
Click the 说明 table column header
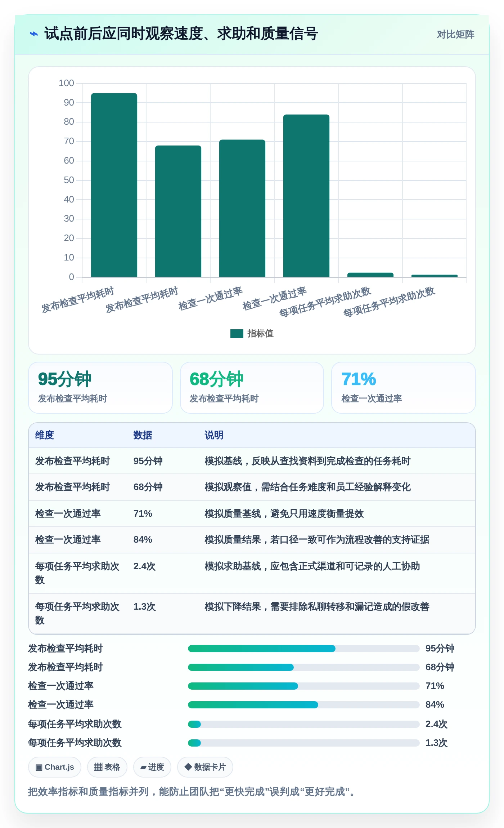[x=214, y=435]
